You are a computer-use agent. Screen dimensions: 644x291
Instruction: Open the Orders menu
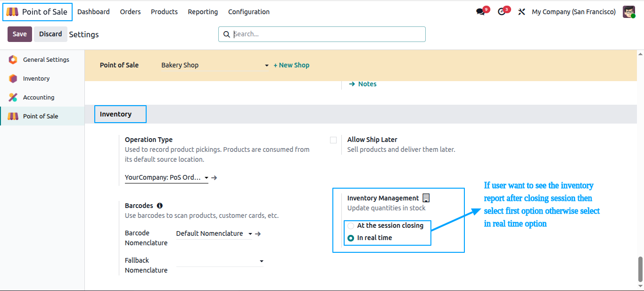coord(130,12)
